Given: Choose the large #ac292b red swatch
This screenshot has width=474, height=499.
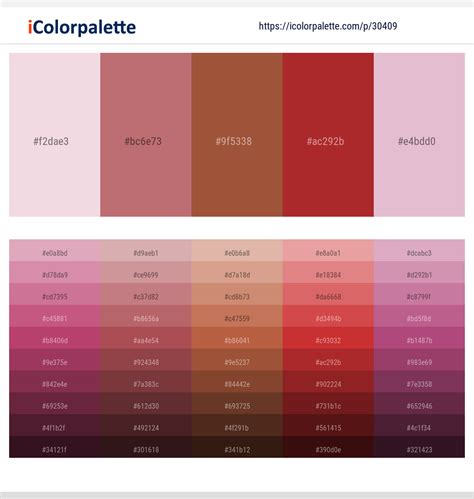Looking at the screenshot, I should click(x=328, y=135).
